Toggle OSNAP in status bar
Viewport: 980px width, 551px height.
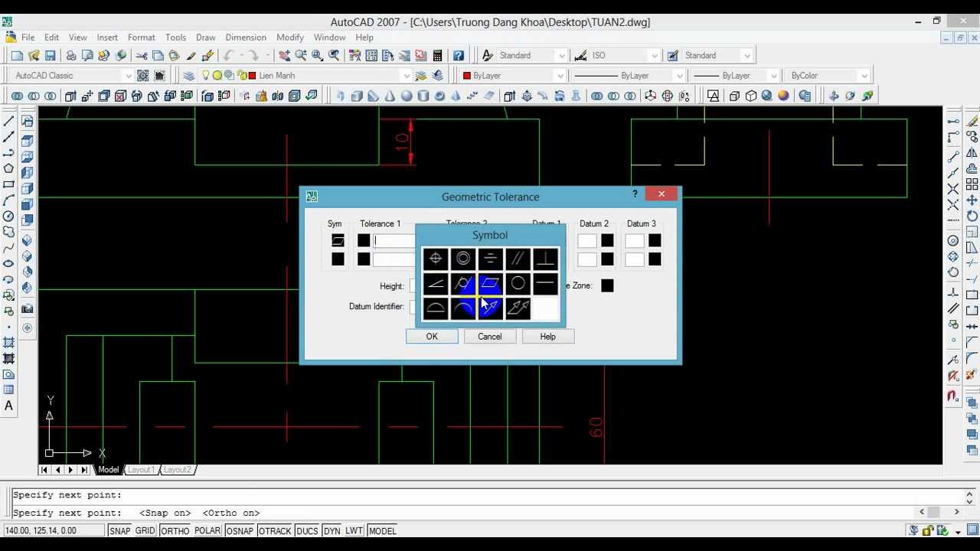240,530
